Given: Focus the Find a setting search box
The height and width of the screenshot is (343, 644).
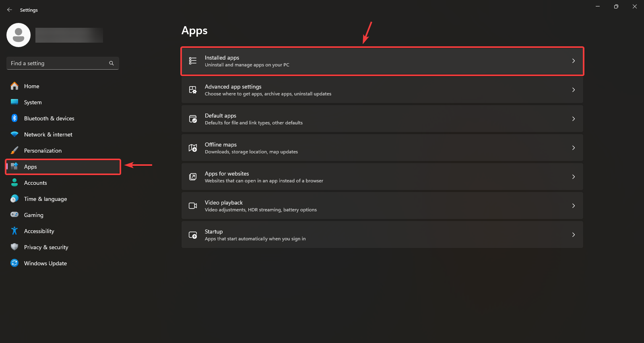Looking at the screenshot, I should 58,63.
